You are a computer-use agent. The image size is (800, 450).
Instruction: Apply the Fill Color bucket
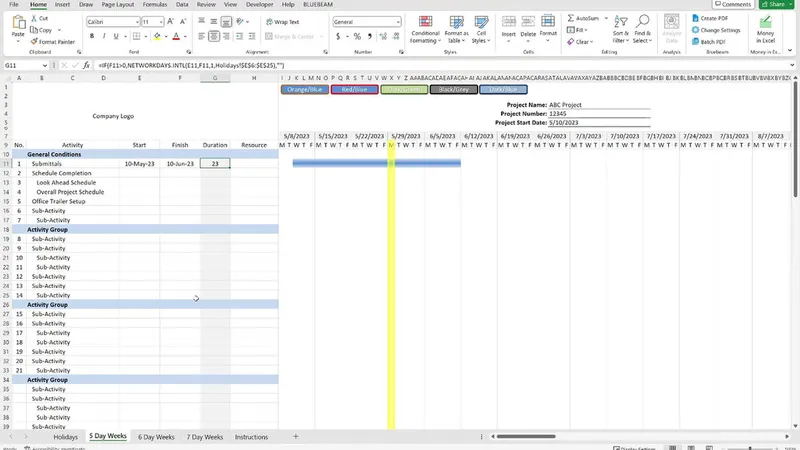pyautogui.click(x=157, y=36)
